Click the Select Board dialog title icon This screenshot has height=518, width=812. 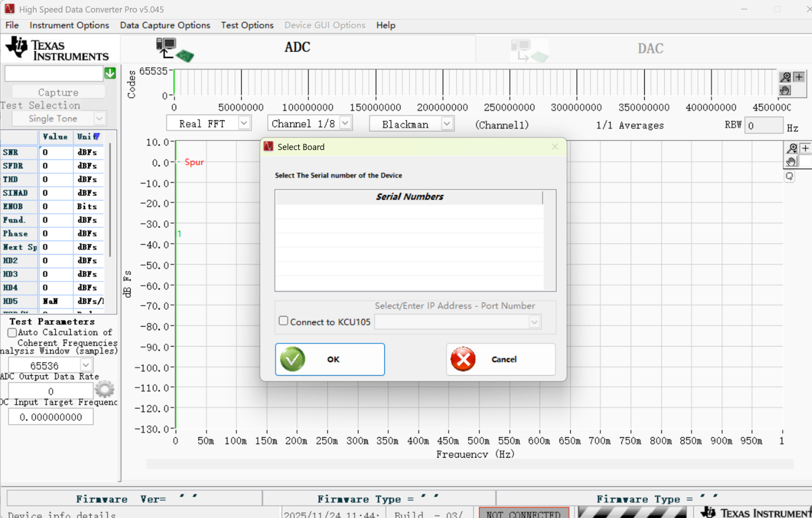click(269, 147)
